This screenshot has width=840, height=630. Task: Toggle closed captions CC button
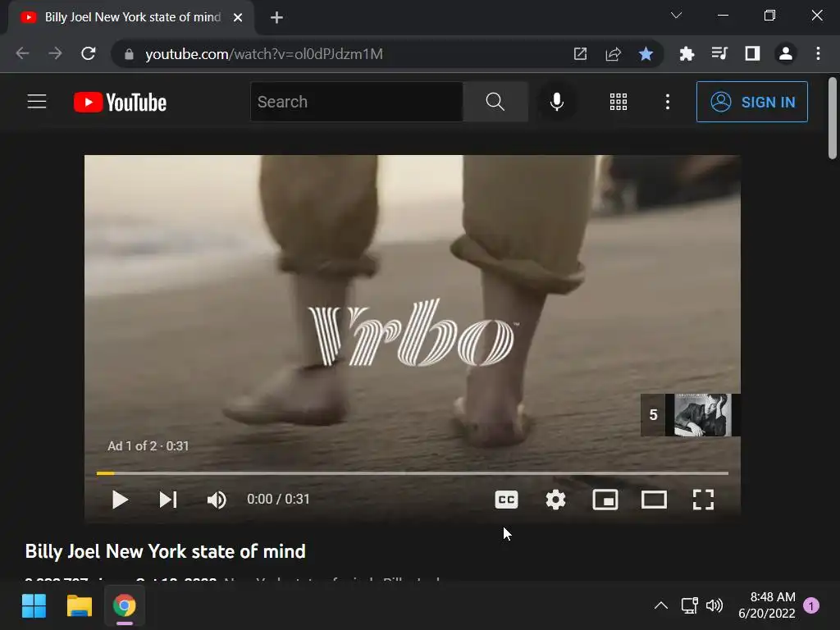(x=506, y=500)
